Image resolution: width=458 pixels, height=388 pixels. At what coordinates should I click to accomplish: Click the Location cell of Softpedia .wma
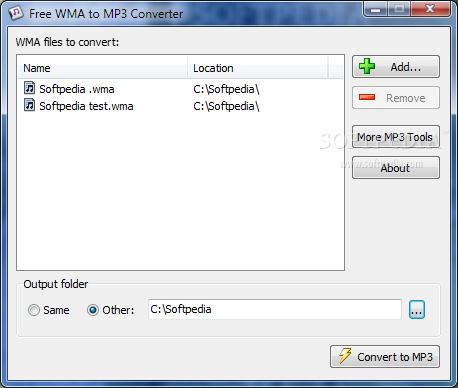click(226, 89)
